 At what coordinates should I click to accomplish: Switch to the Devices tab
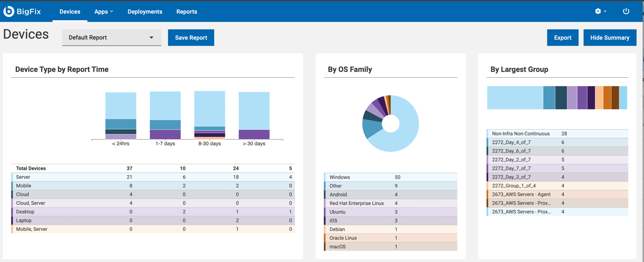pos(70,12)
